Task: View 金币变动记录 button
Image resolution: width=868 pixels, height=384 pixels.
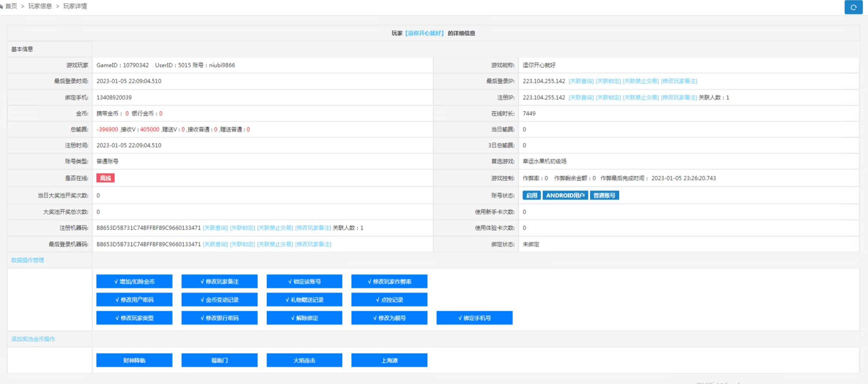Action: 219,300
